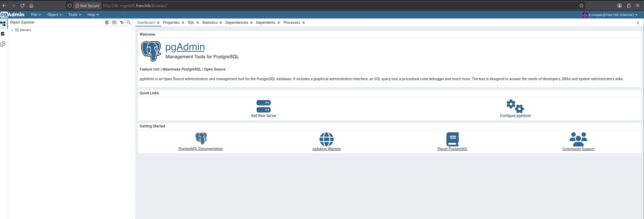Open the Query Tool workspace in left sidebar
This screenshot has width=644, height=219.
3,34
